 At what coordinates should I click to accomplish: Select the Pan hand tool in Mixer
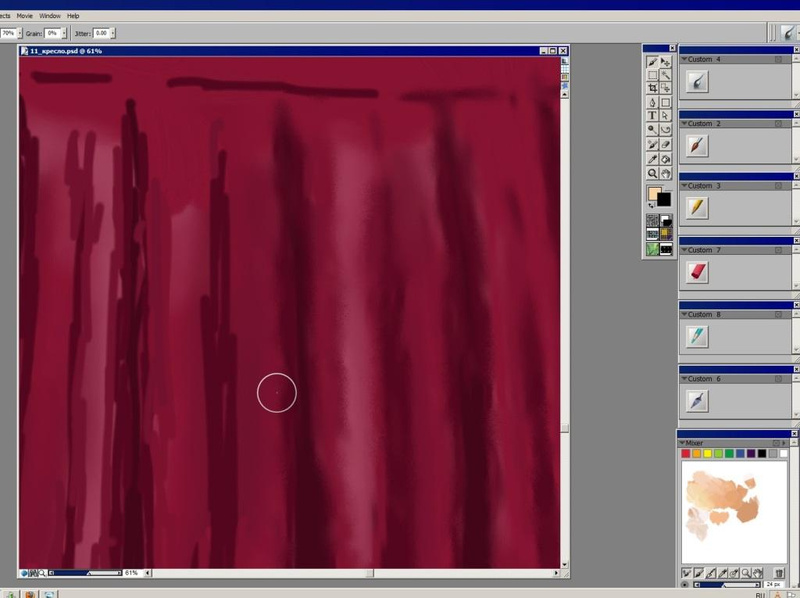pos(758,573)
